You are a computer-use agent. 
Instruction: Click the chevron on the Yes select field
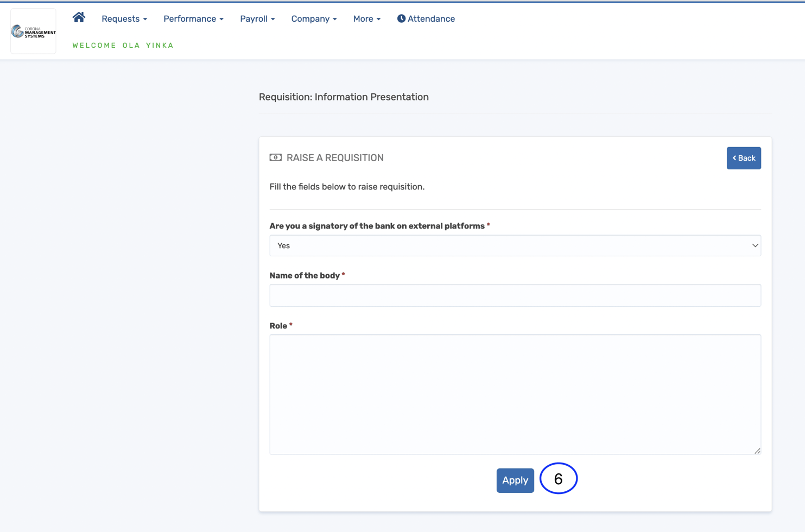(x=755, y=245)
